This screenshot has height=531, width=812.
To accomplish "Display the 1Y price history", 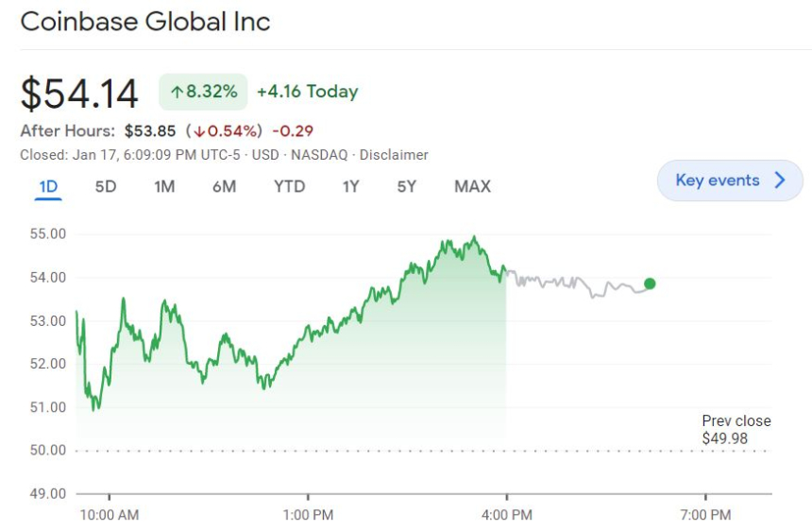I will 350,186.
